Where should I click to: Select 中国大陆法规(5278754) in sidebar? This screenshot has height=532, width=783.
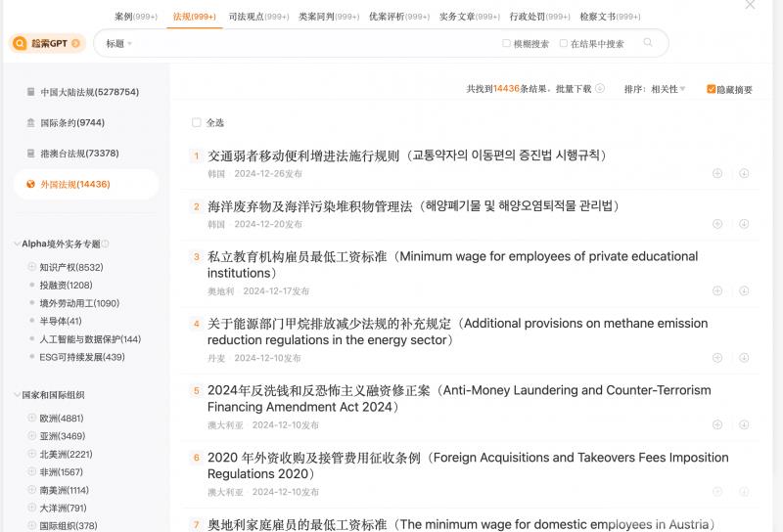(x=89, y=92)
